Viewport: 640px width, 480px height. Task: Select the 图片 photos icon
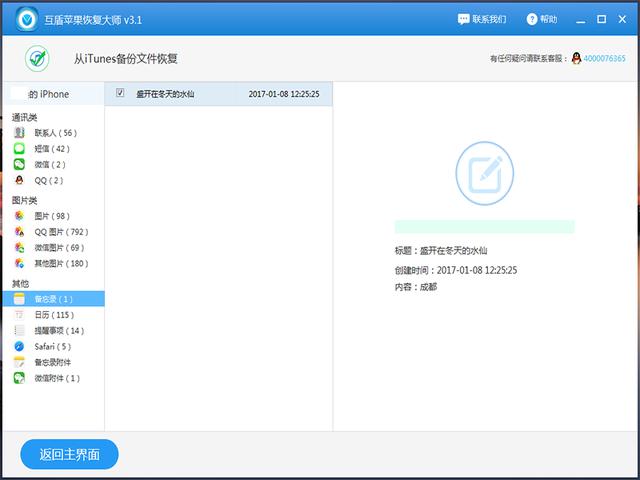[x=19, y=216]
